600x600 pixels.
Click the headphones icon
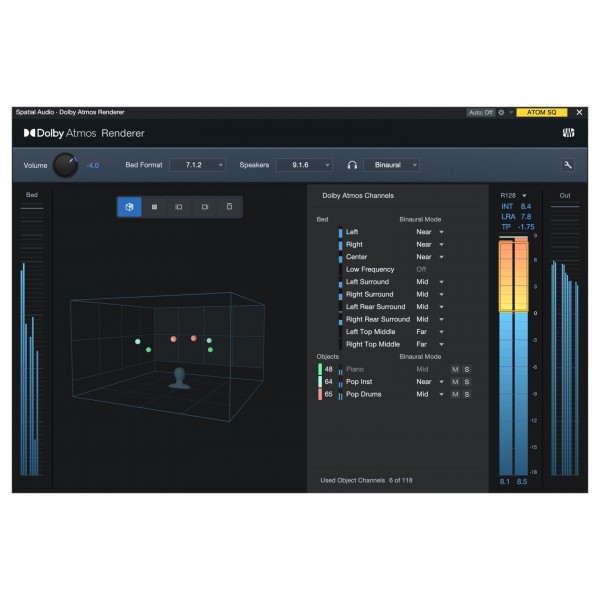352,165
